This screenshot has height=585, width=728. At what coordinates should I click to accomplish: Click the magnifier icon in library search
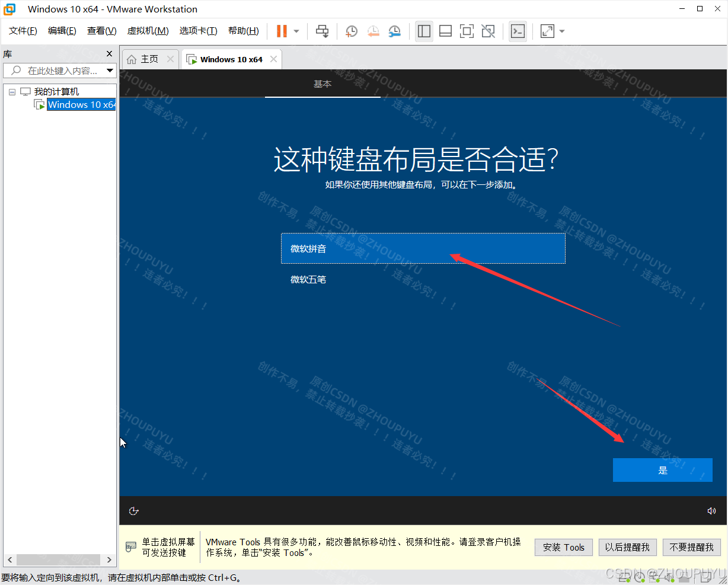16,71
